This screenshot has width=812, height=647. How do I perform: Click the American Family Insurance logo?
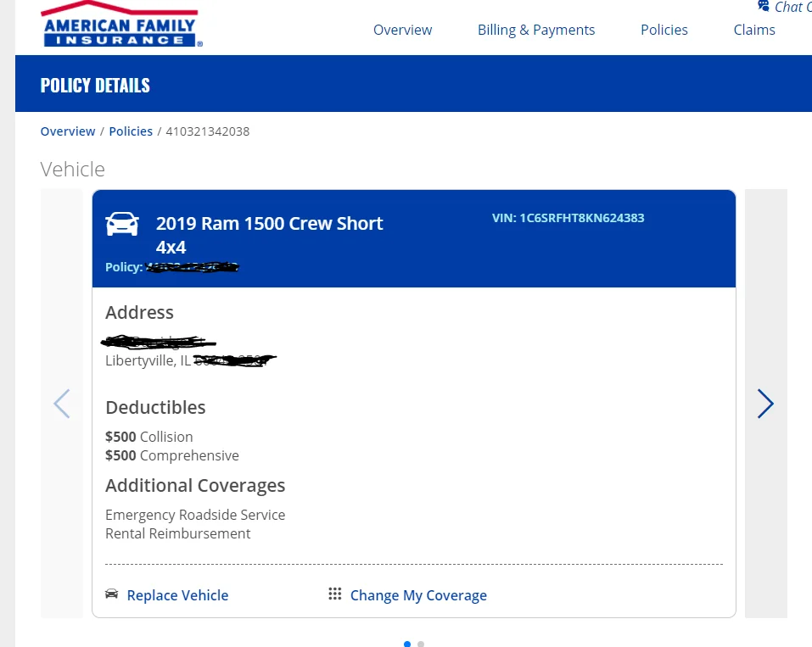pos(119,23)
